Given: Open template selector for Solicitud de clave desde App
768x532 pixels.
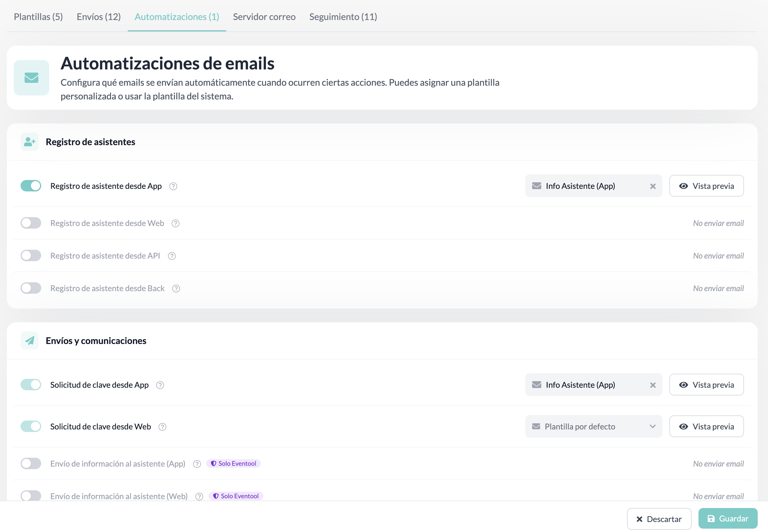Looking at the screenshot, I should pyautogui.click(x=587, y=385).
